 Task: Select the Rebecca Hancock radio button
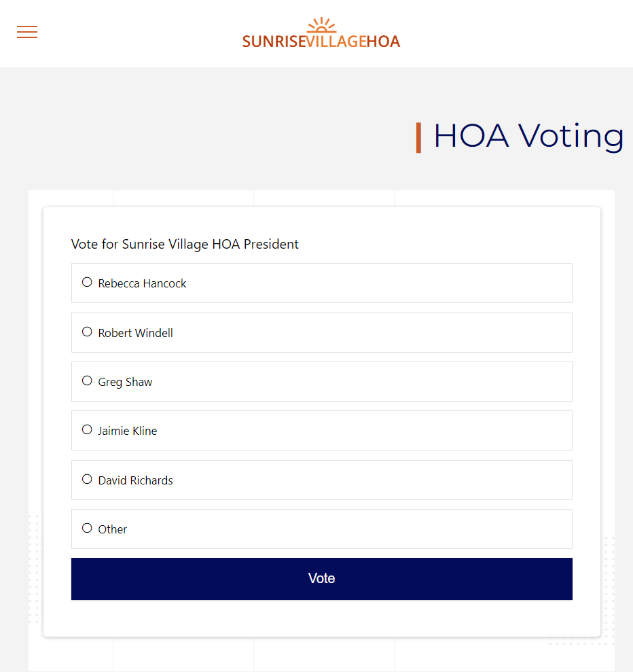point(86,281)
